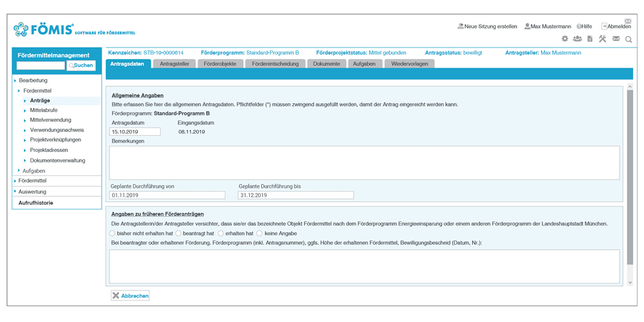
Task: Click the scrollbar up arrow
Action: (x=630, y=87)
